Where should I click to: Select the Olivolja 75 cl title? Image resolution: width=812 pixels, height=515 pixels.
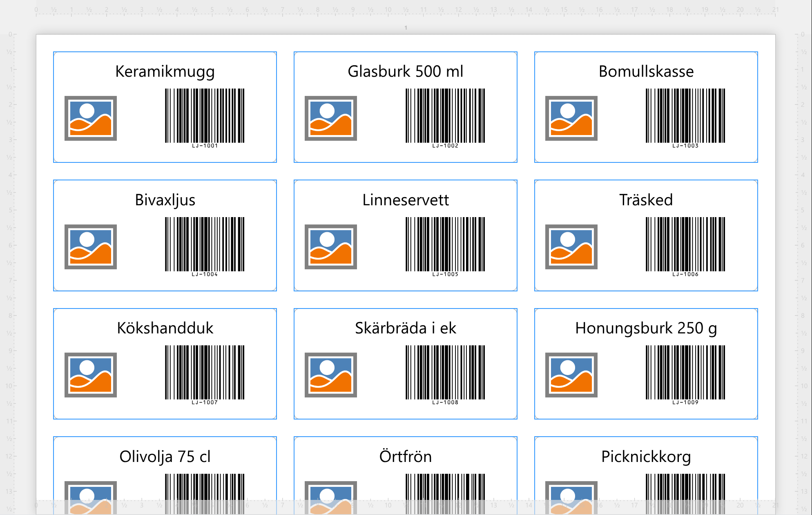(x=165, y=457)
